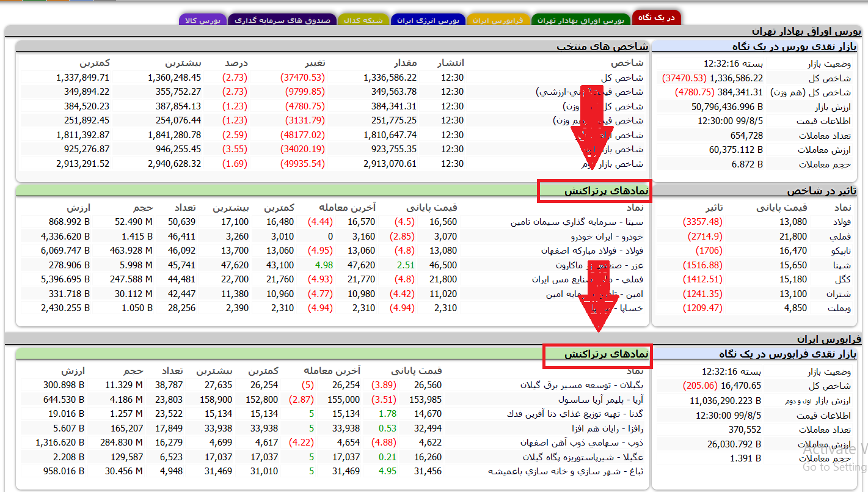Viewport: 868px width, 492px height.
Task: Open symbol ذوب - سهامي ذوب آهن اصفهان
Action: pos(582,442)
